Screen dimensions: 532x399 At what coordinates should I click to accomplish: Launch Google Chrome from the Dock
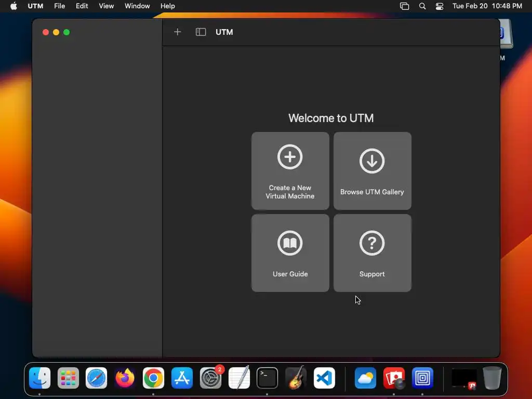coord(153,378)
